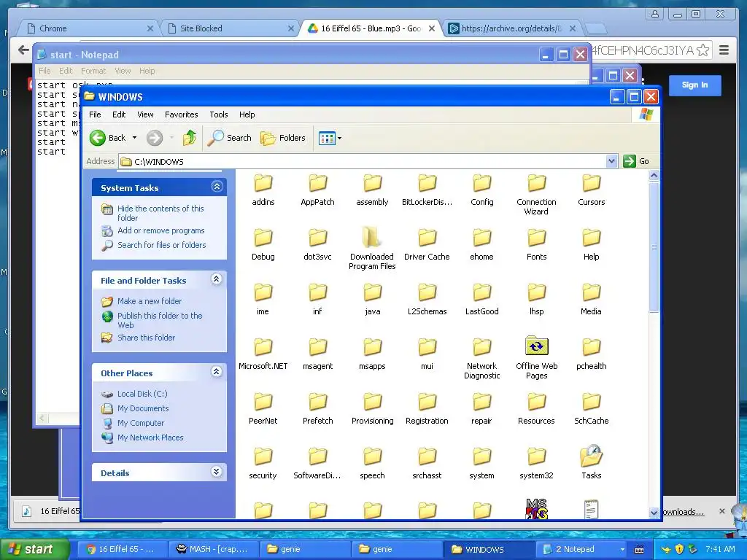
Task: Select the java folder icon
Action: (373, 292)
